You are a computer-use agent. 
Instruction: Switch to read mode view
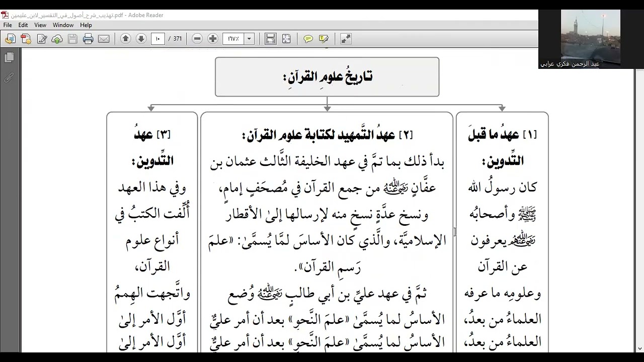[346, 39]
